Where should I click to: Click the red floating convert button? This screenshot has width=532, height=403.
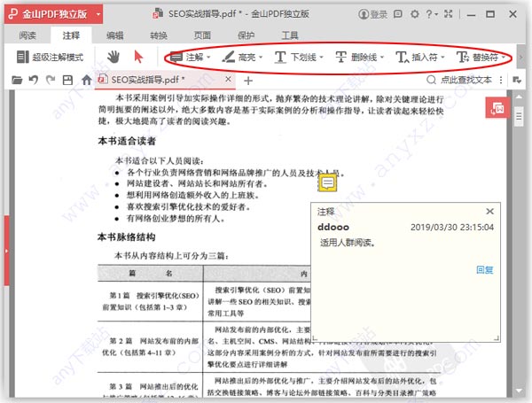(x=497, y=108)
